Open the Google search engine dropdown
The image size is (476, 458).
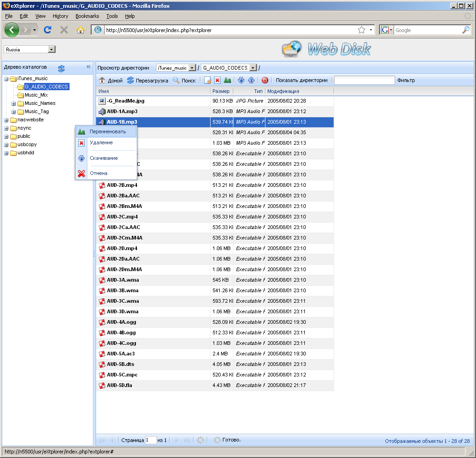pos(386,30)
